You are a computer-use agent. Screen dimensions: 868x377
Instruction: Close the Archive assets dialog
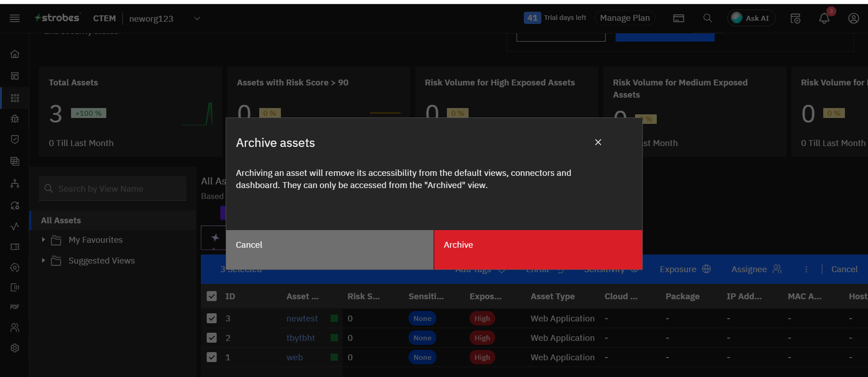[598, 142]
